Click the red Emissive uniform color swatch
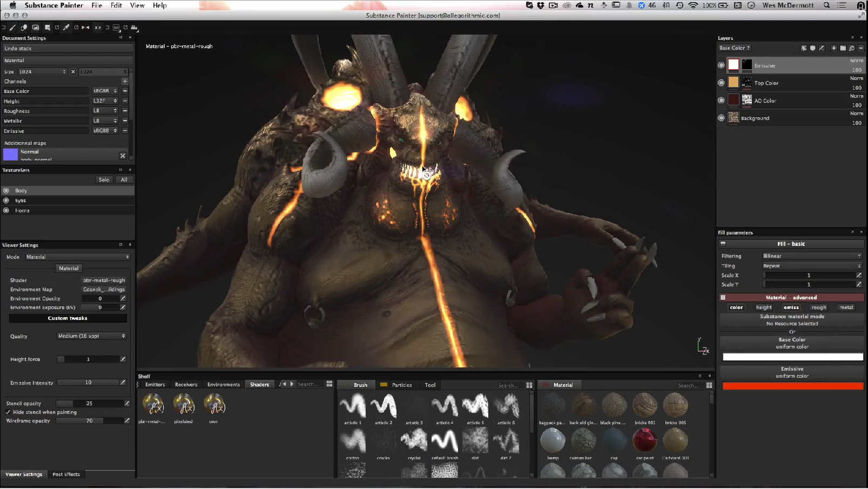 [x=792, y=386]
